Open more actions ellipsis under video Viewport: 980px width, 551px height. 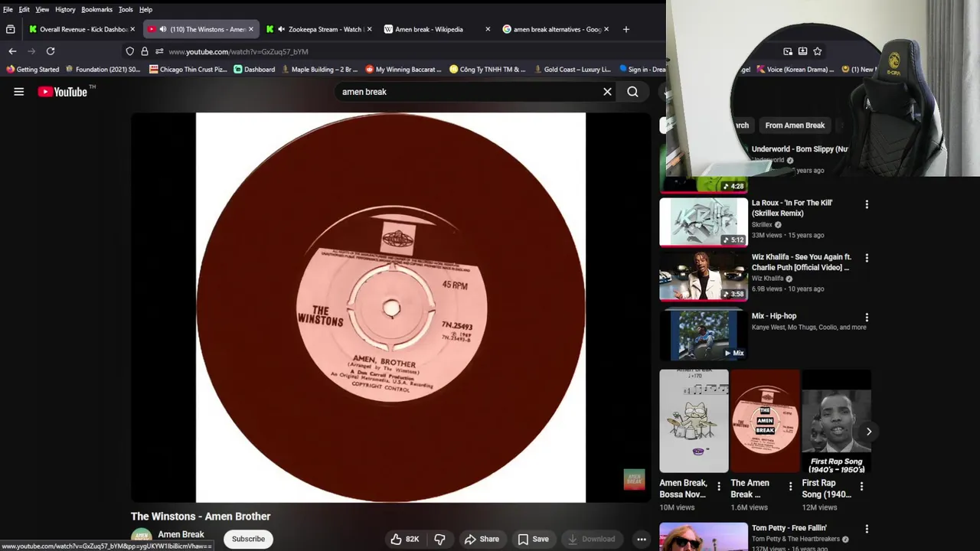(642, 539)
